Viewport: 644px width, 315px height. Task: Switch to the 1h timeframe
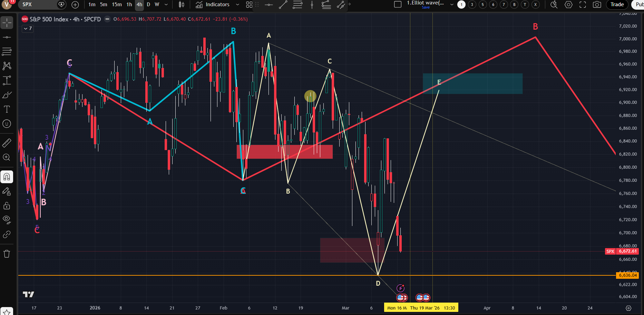[x=129, y=4]
